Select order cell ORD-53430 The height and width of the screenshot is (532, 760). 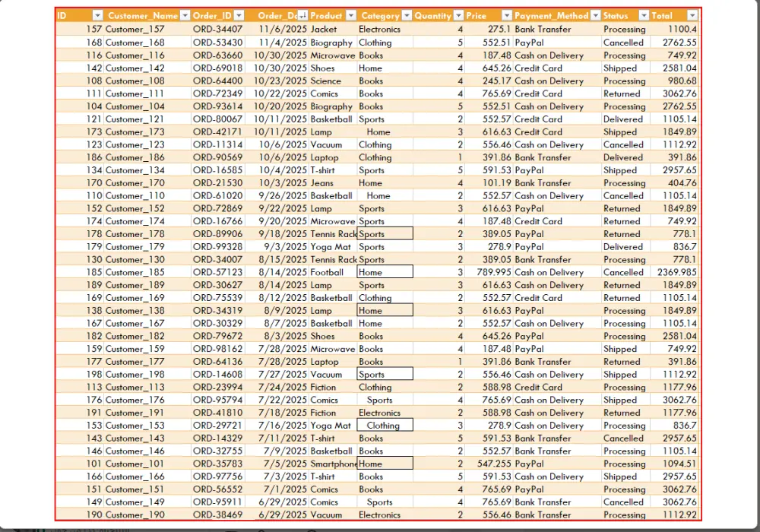[217, 42]
